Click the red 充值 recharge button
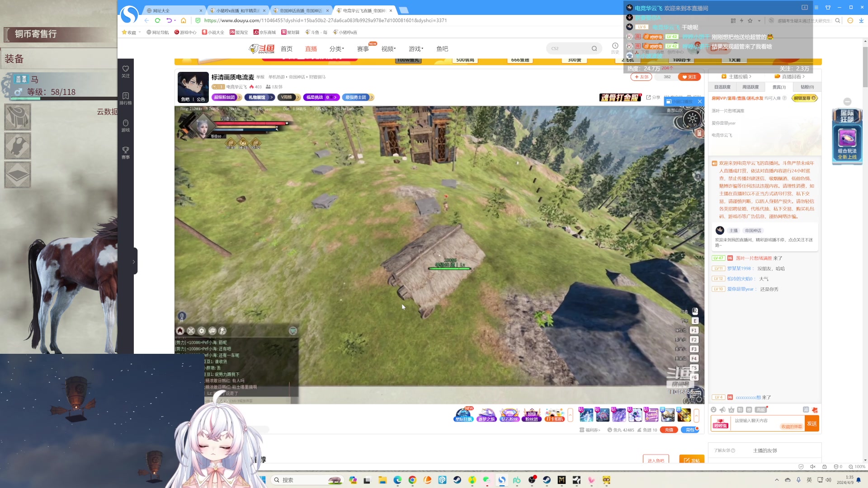 pos(669,430)
